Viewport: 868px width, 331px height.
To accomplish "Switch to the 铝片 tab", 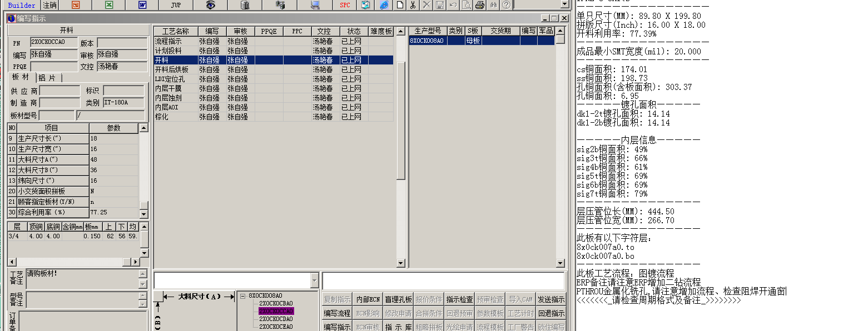I will point(48,78).
